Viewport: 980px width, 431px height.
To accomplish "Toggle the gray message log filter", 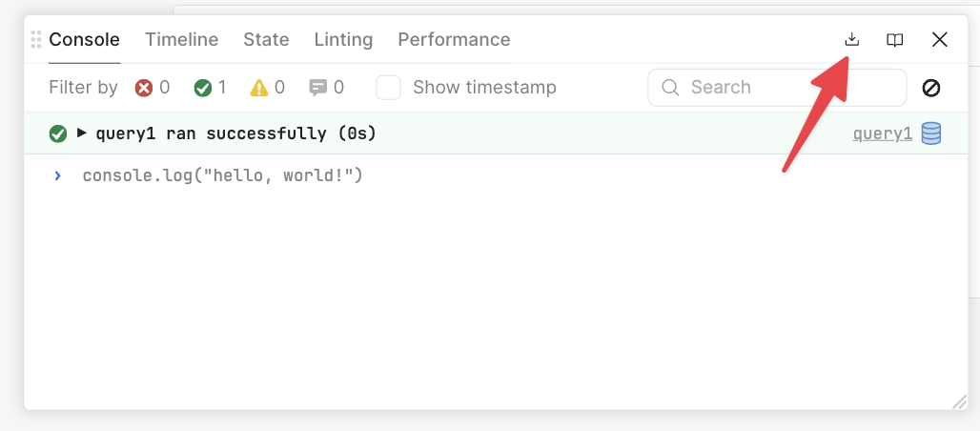I will [326, 88].
